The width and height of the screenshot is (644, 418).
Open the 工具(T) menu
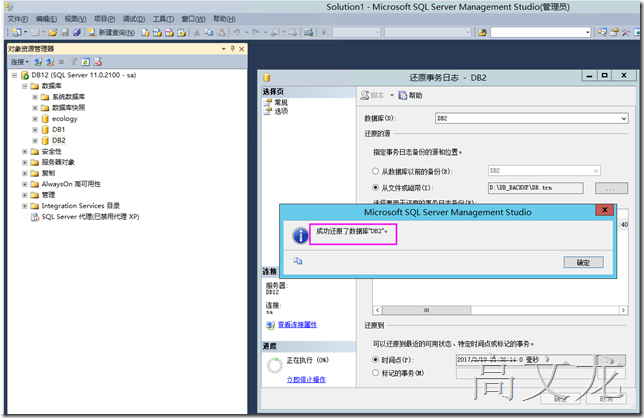[x=163, y=19]
